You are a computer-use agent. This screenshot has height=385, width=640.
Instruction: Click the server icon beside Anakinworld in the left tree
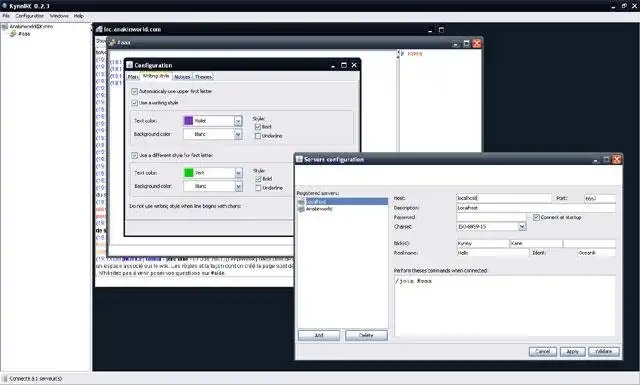click(5, 27)
